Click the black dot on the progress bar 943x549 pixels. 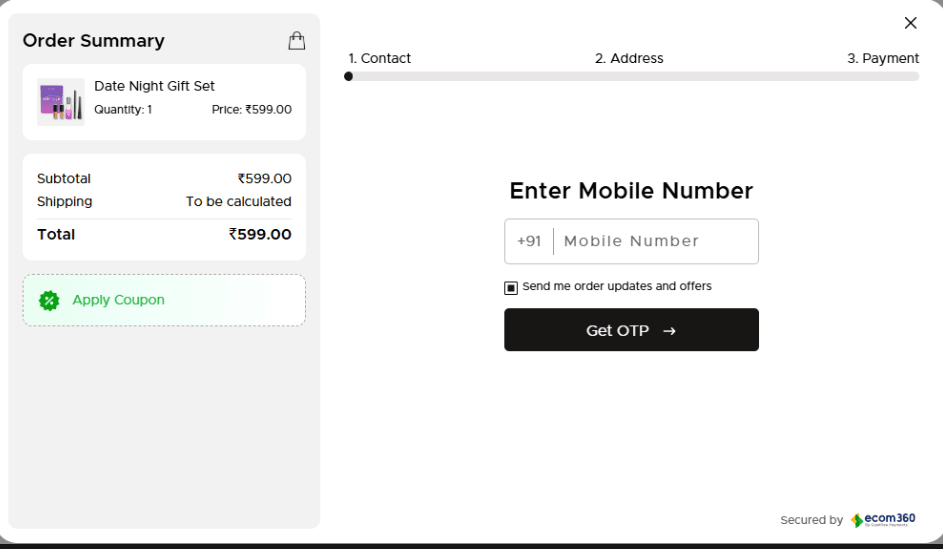(348, 76)
